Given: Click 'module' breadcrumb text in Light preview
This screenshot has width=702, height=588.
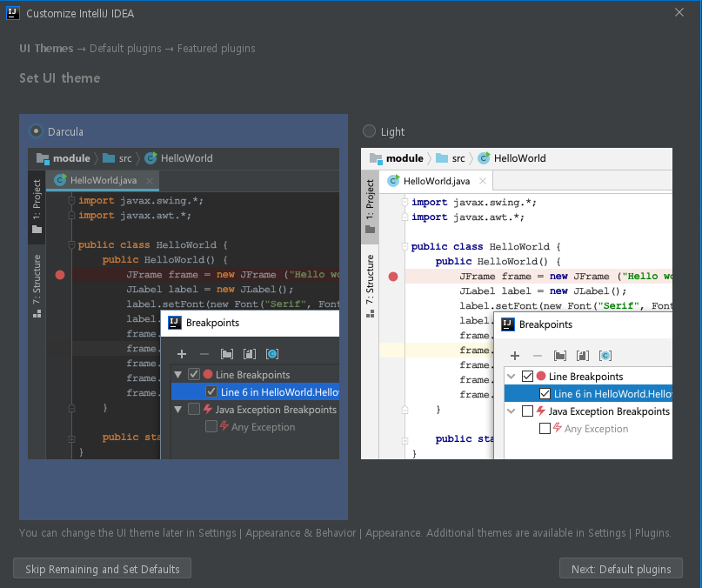Looking at the screenshot, I should [404, 158].
